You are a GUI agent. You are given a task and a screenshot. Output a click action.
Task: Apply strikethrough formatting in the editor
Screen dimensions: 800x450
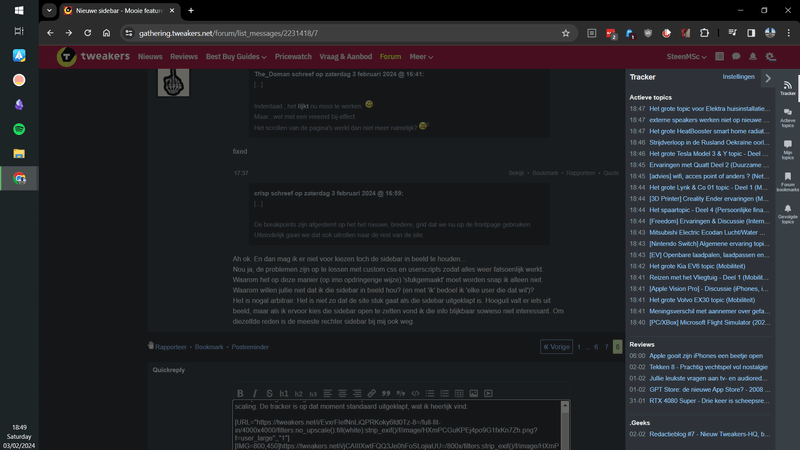269,393
